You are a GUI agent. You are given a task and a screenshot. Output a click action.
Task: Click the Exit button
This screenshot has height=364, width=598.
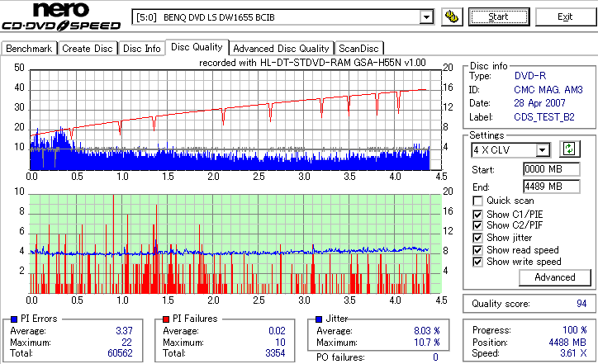click(565, 17)
